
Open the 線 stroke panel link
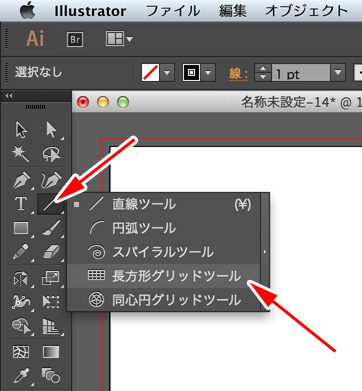[x=238, y=73]
